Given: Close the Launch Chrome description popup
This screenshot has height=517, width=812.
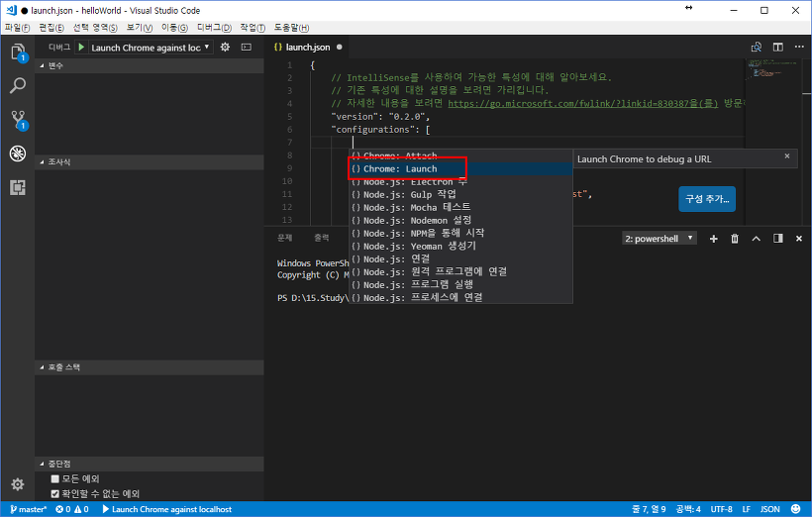Looking at the screenshot, I should (x=787, y=155).
